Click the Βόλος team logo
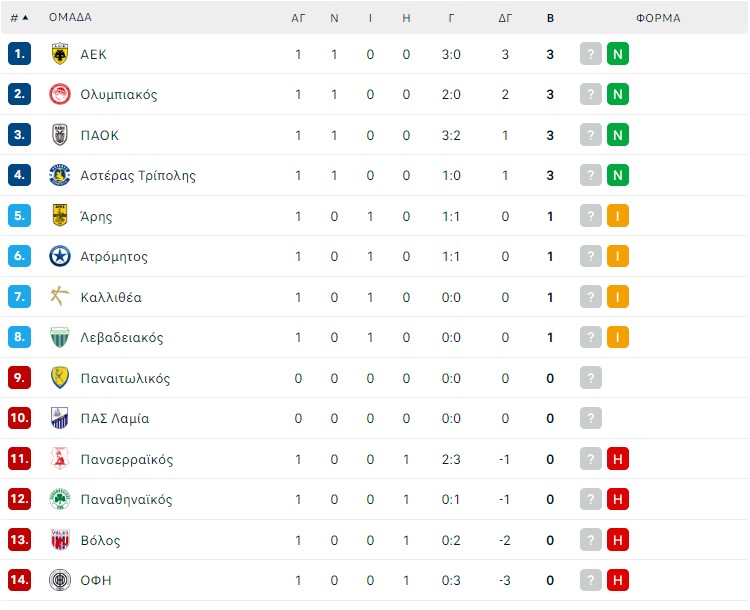The width and height of the screenshot is (750, 610). 60,540
